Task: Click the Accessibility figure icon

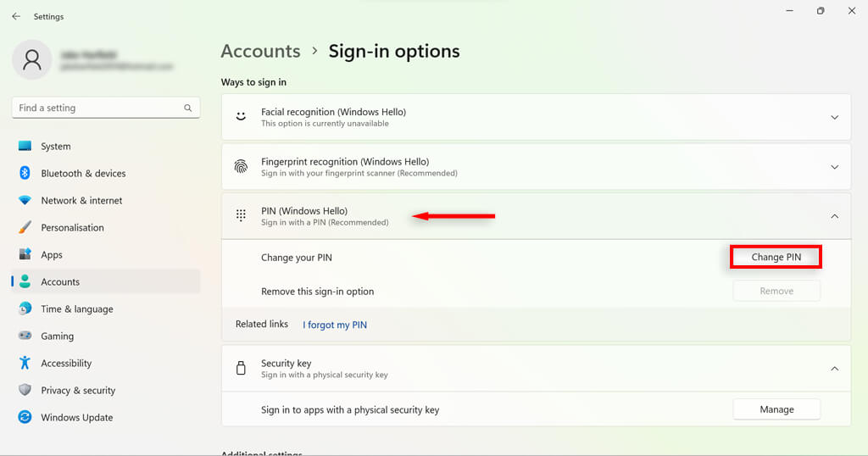Action: pos(25,363)
